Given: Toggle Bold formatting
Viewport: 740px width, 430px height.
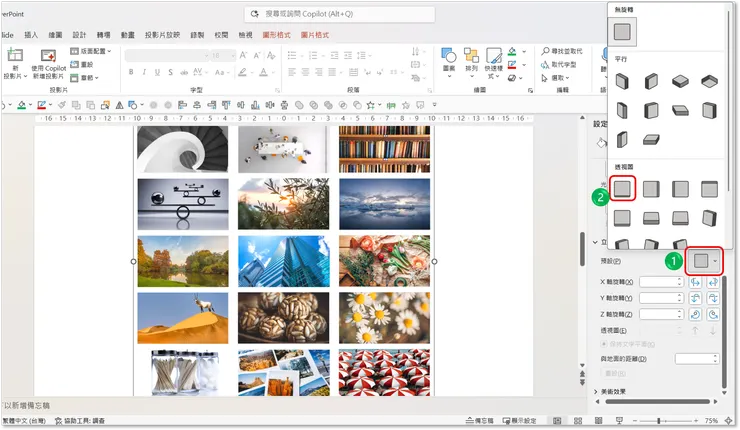Looking at the screenshot, I should click(131, 72).
